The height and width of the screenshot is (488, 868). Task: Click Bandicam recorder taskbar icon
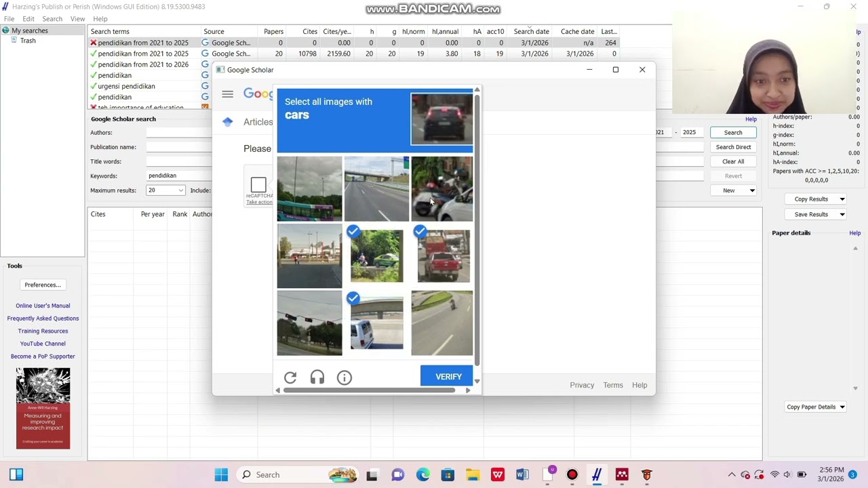572,475
